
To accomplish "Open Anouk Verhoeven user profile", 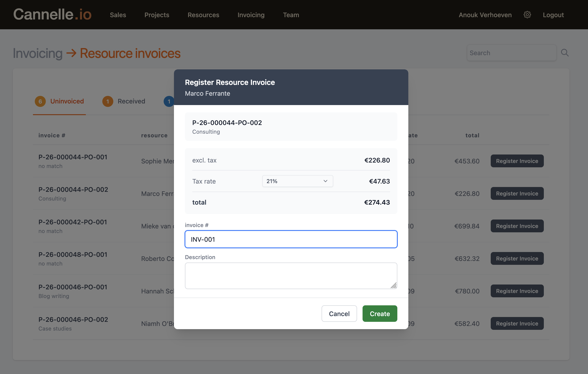I will 485,15.
